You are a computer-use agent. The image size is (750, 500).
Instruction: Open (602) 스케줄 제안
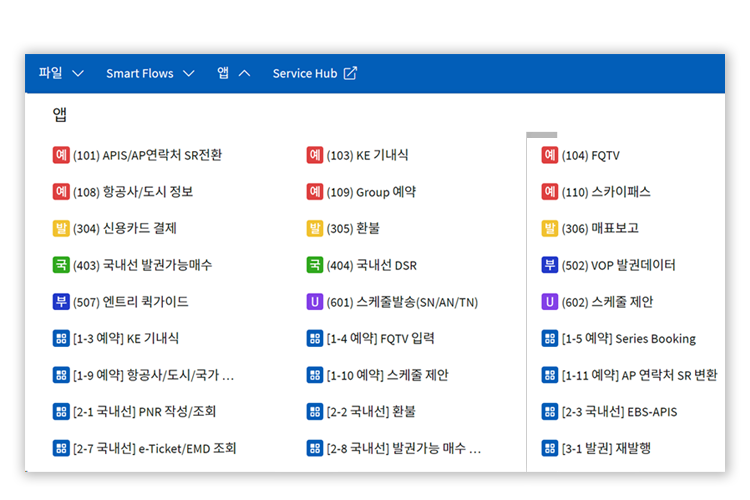click(x=607, y=302)
